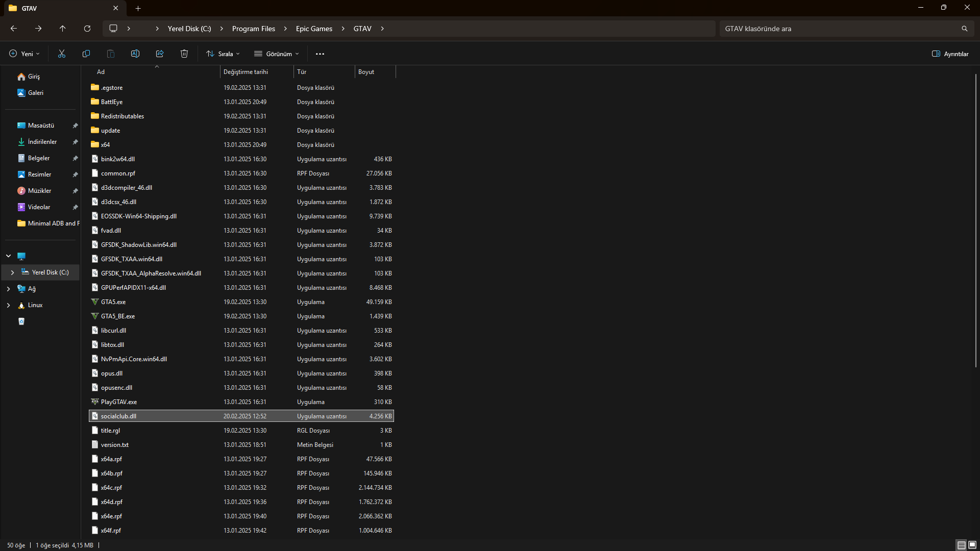980x551 pixels.
Task: Click the Share icon in toolbar
Action: point(160,54)
